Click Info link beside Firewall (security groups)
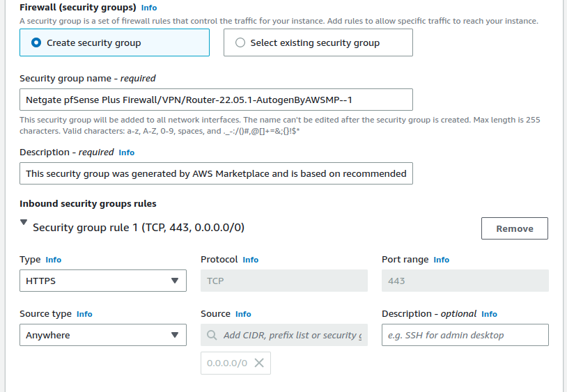The image size is (567, 392). (148, 8)
